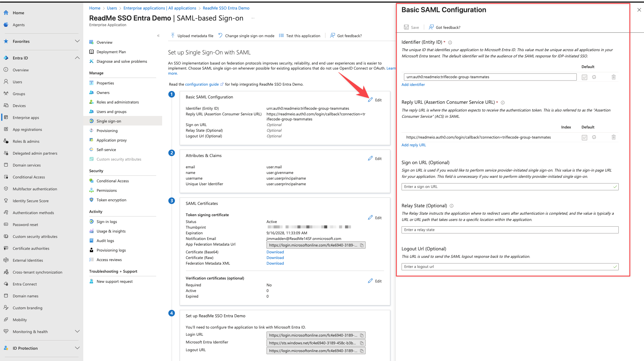
Task: Delete the reply URL using the trash icon
Action: pyautogui.click(x=613, y=137)
